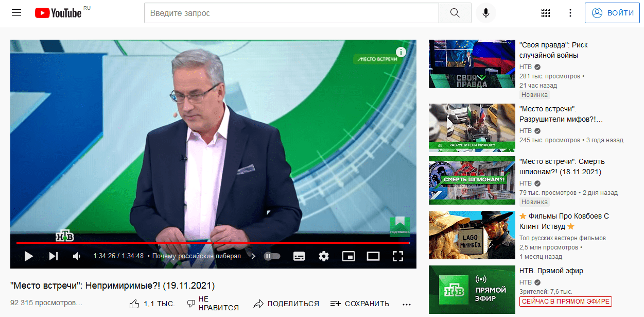This screenshot has width=644, height=317.
Task: Like the video (1,1 ТЫС.)
Action: coord(152,304)
